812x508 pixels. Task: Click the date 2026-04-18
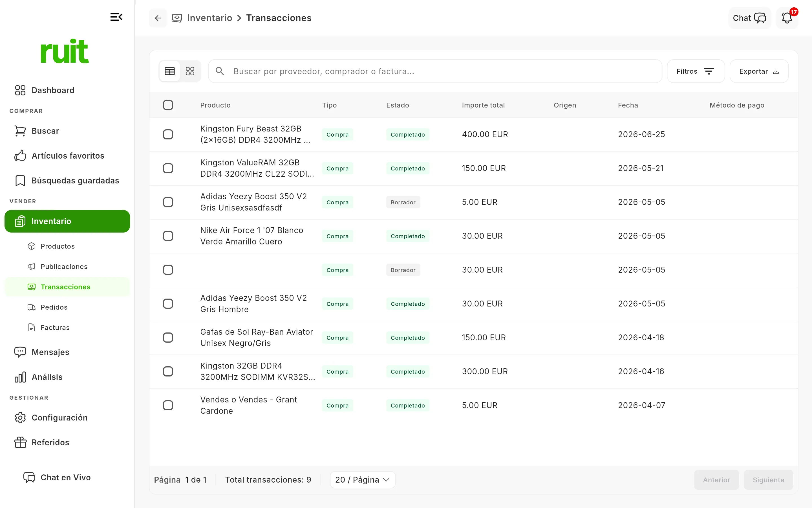pyautogui.click(x=641, y=338)
